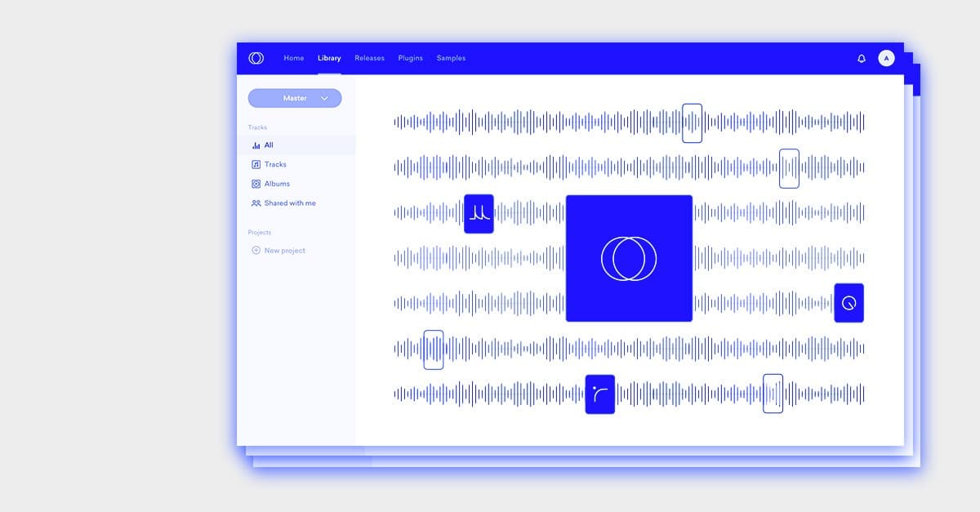The height and width of the screenshot is (512, 980).
Task: Select Tracks in the sidebar list
Action: coord(275,164)
